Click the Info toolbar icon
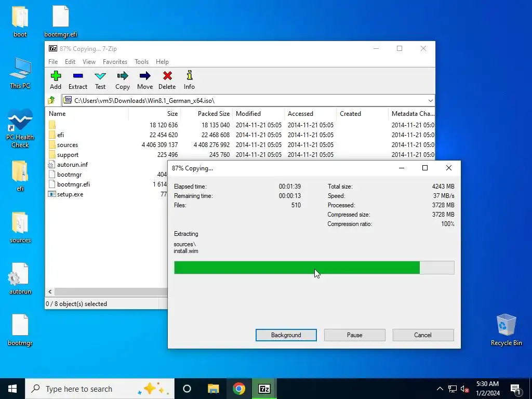Viewport: 532px width, 399px height. coord(189,80)
